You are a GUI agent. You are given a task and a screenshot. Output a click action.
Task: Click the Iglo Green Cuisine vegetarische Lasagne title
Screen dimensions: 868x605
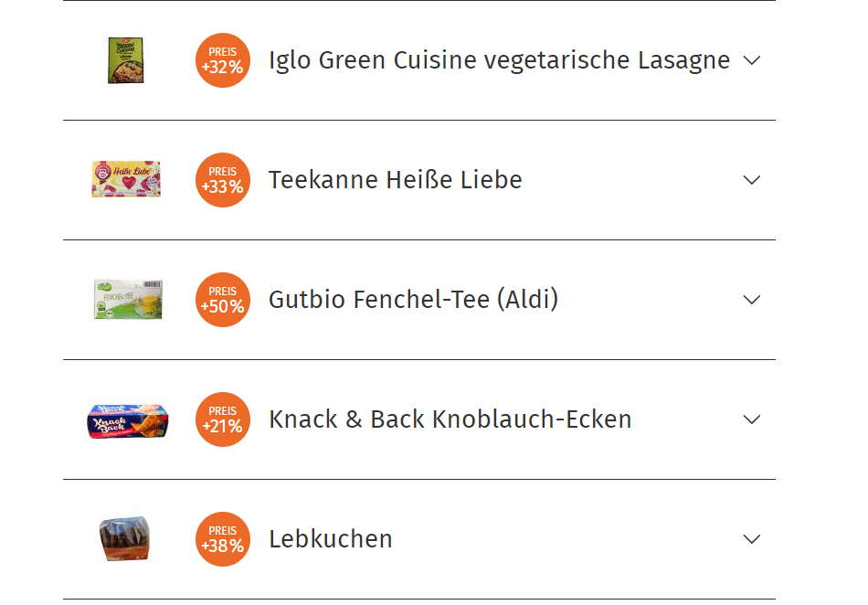click(x=499, y=60)
